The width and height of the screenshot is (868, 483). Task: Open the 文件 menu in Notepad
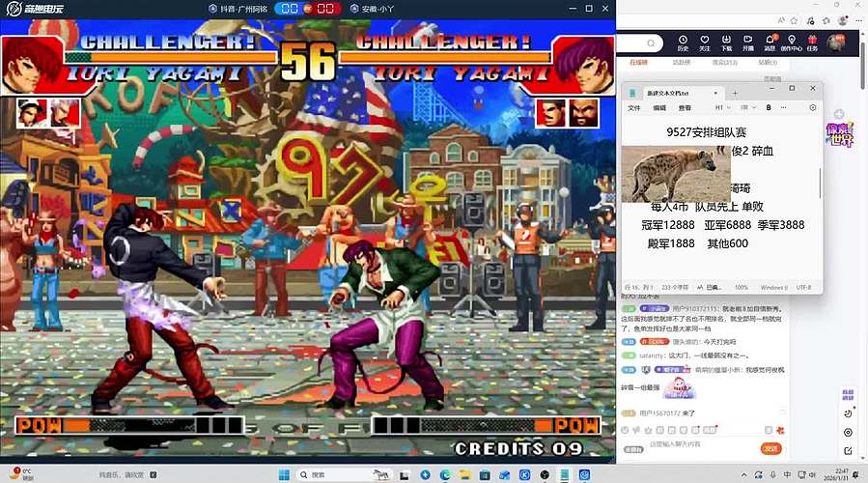634,107
